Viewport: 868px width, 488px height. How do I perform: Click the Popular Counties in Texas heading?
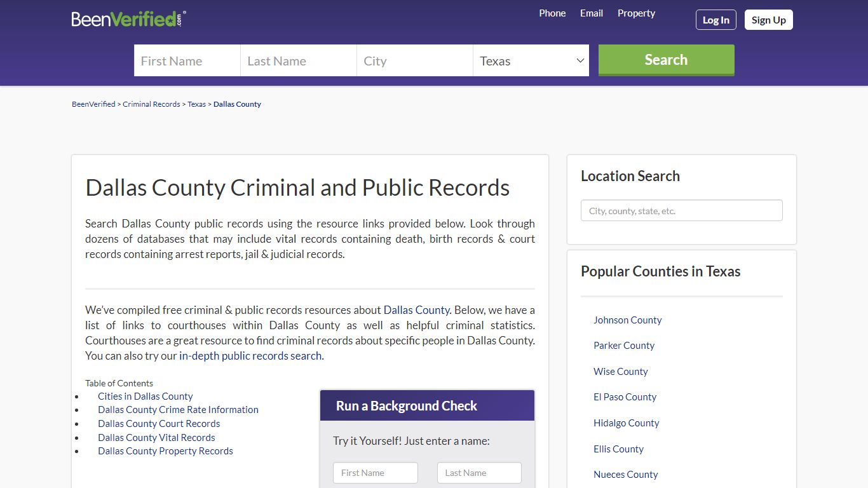tap(661, 271)
